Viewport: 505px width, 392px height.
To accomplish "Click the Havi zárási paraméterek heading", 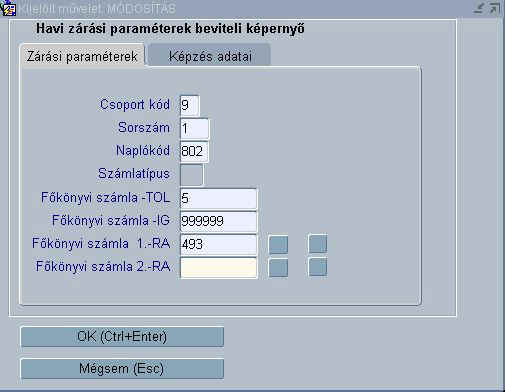I will click(170, 28).
